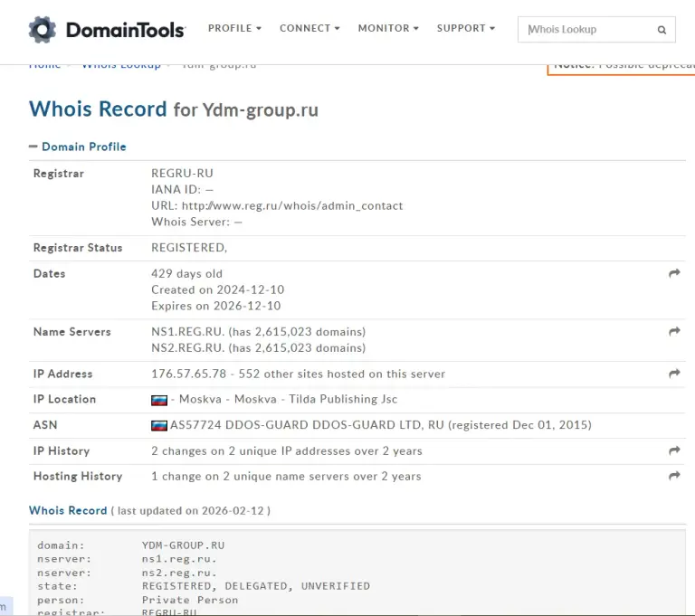Click ns2.reg.ru. in raw whois record
Screen dimensions: 695x616
pyautogui.click(x=179, y=573)
